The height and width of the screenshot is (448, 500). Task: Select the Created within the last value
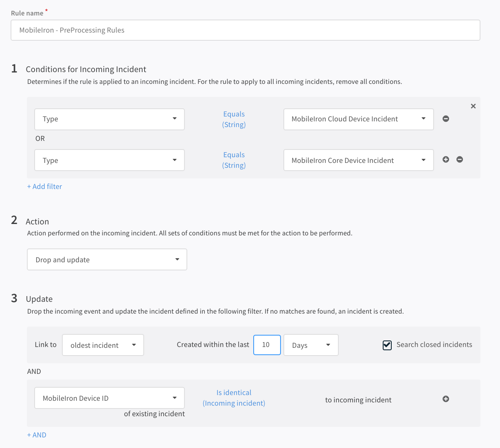pyautogui.click(x=267, y=345)
